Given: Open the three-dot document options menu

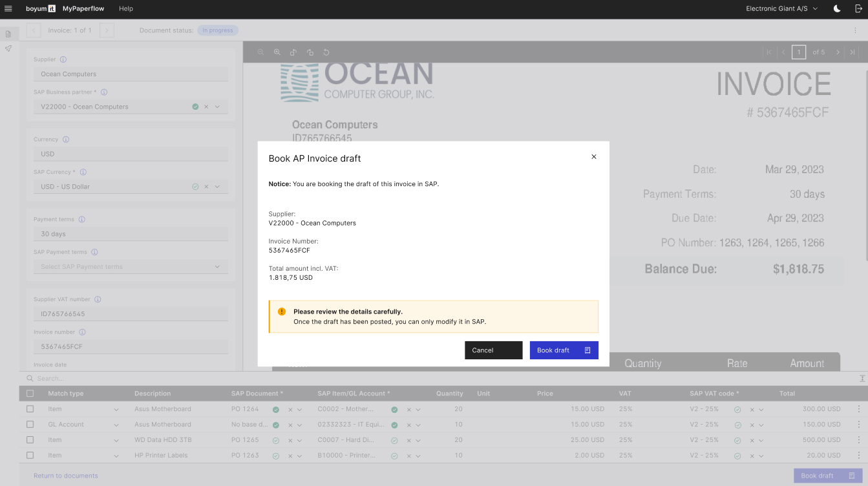Looking at the screenshot, I should (855, 30).
